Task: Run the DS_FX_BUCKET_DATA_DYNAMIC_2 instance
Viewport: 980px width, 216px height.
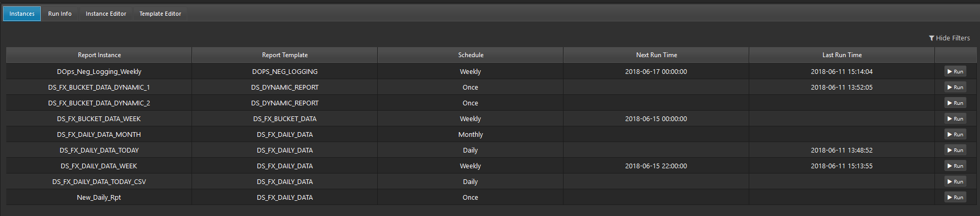Action: [955, 103]
